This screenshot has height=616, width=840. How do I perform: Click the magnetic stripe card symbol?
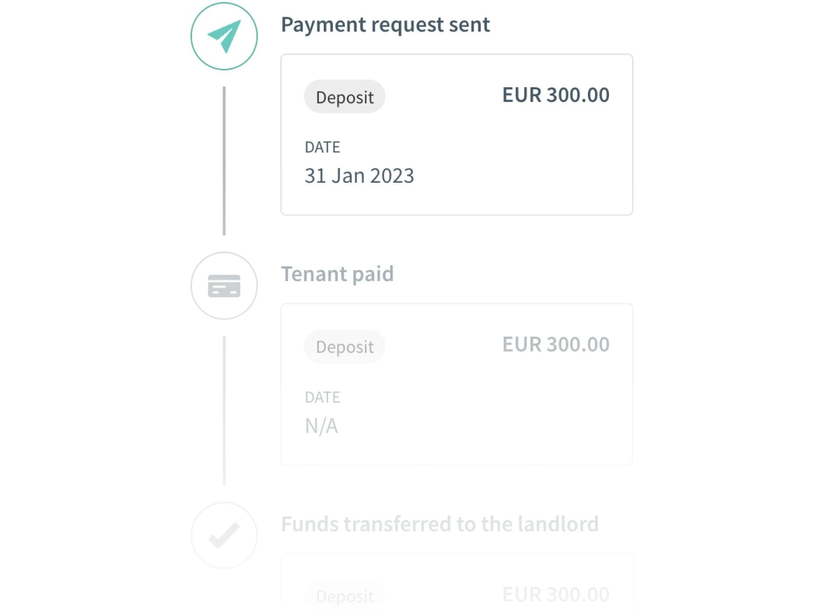tap(224, 285)
